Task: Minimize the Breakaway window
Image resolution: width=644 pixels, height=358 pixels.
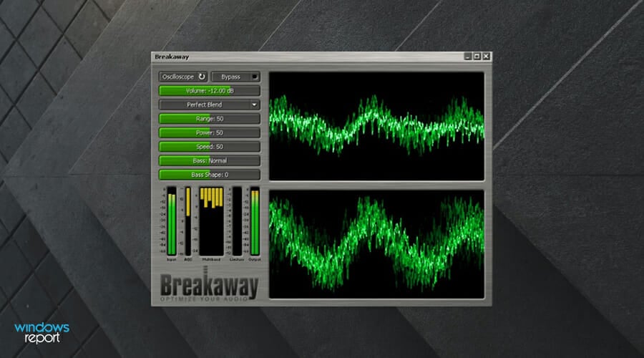Action: (x=468, y=57)
